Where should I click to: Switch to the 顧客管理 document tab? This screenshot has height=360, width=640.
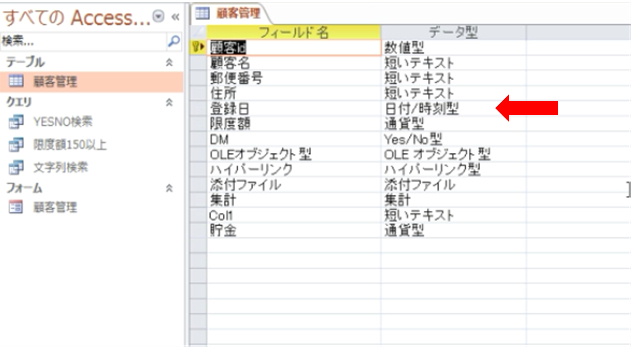230,13
